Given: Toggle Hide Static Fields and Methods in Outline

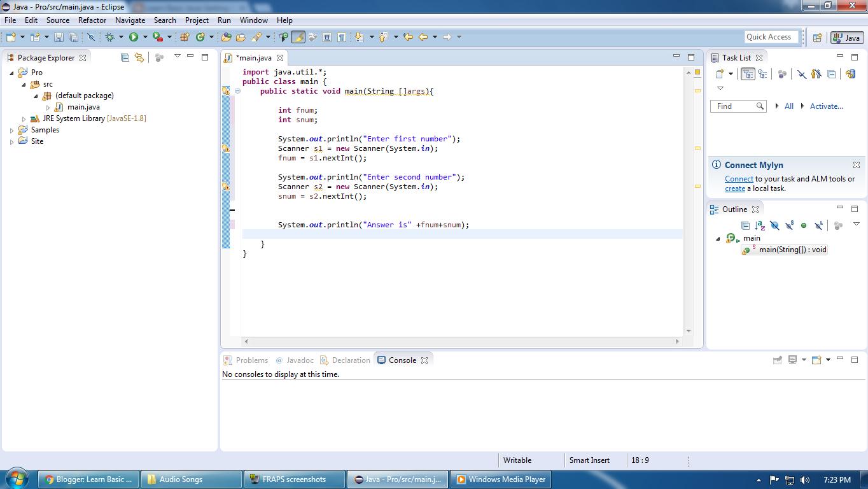Looking at the screenshot, I should 789,225.
